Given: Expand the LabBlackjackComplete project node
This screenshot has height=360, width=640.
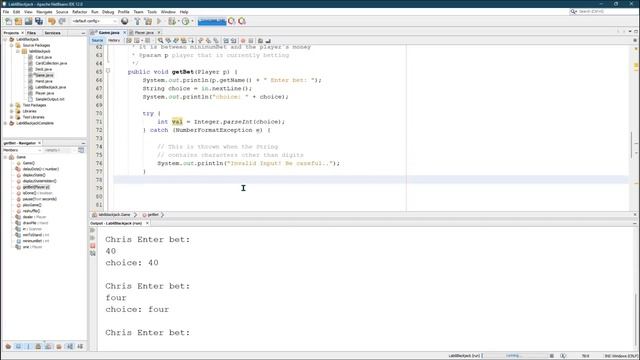Looking at the screenshot, I should 5,123.
